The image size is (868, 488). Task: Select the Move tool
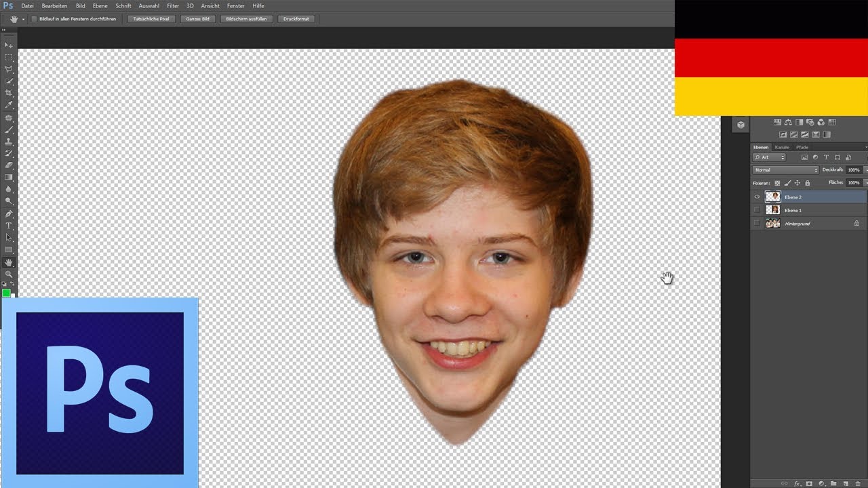9,45
